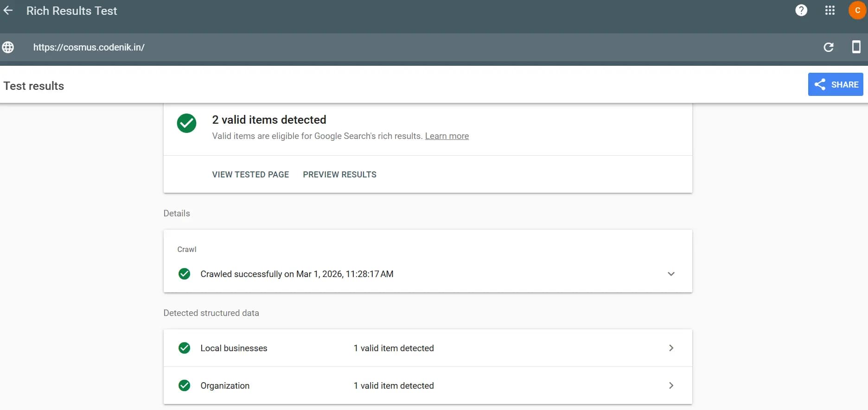This screenshot has height=410, width=868.
Task: Open the help question mark icon
Action: pos(801,10)
